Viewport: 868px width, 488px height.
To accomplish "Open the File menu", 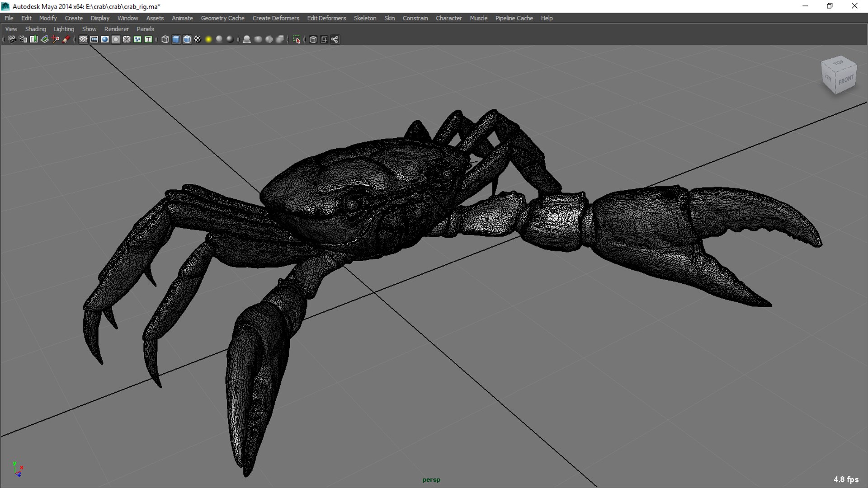I will pos(9,18).
